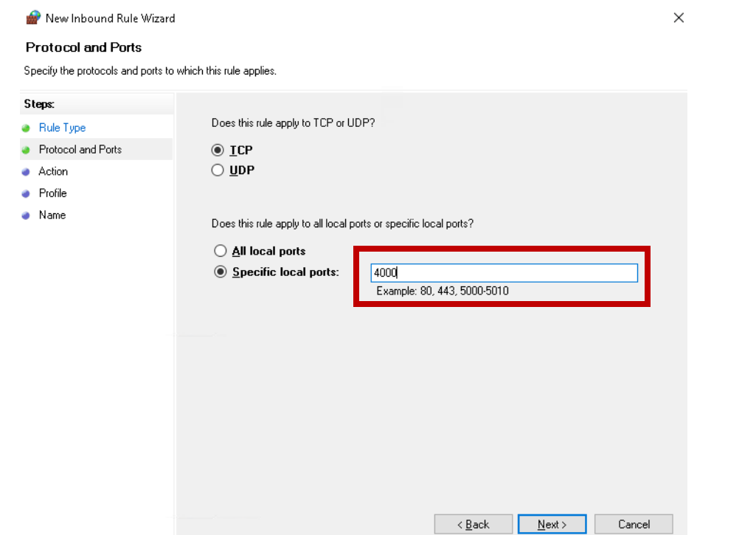Select the Name step in sidebar
Image resolution: width=756 pixels, height=535 pixels.
(52, 215)
